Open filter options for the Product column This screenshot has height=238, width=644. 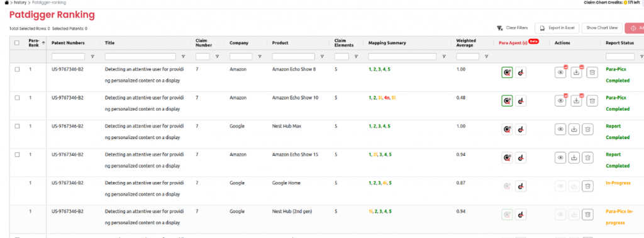322,57
